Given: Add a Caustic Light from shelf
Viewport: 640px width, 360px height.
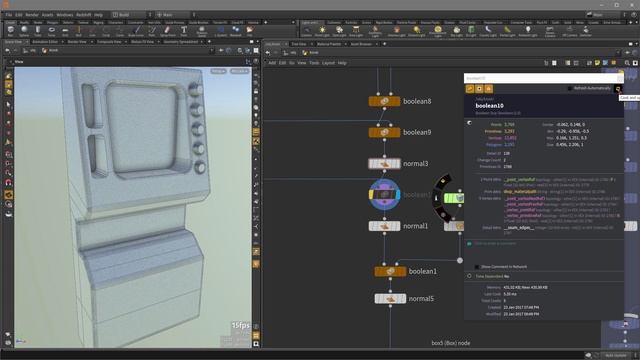Looking at the screenshot, I should [x=488, y=31].
